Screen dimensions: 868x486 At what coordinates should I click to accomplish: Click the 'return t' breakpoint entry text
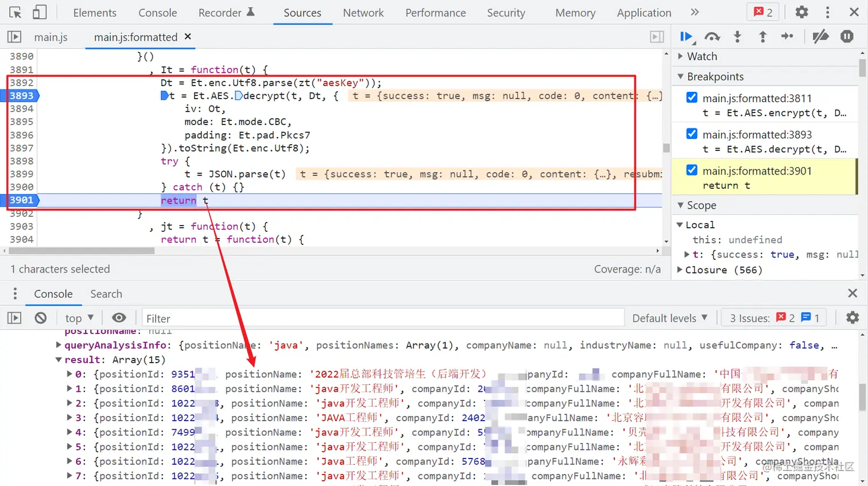(726, 185)
